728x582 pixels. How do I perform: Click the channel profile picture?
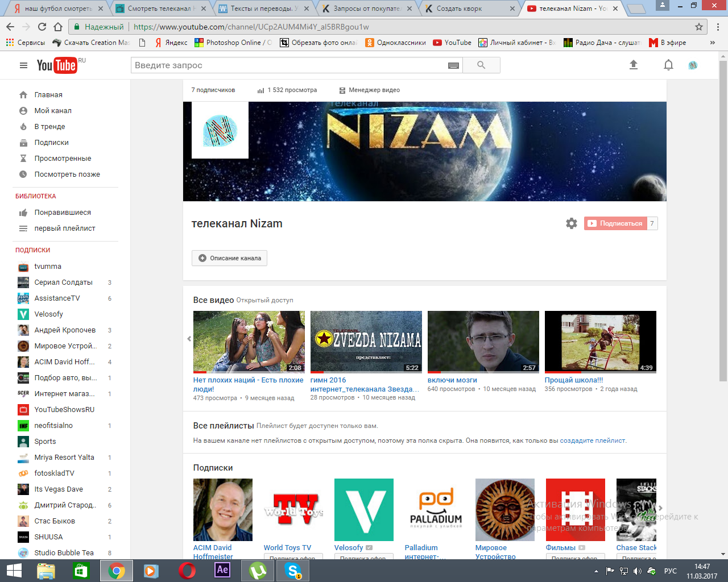tap(220, 130)
